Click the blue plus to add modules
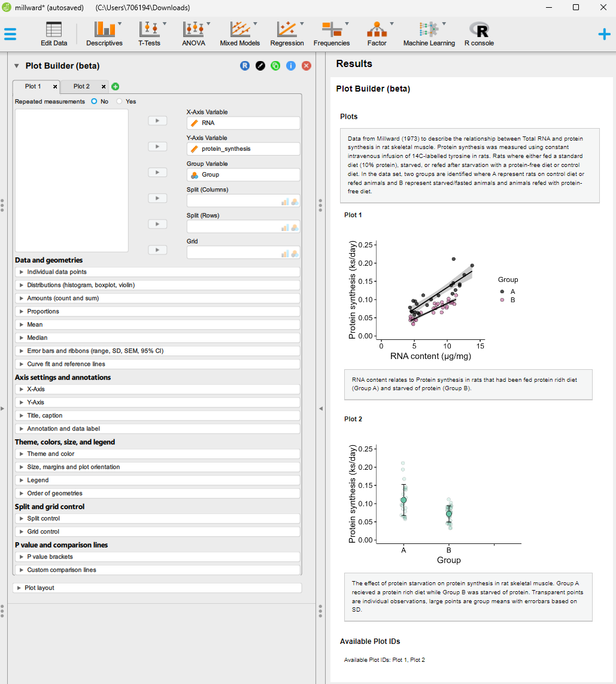 605,34
